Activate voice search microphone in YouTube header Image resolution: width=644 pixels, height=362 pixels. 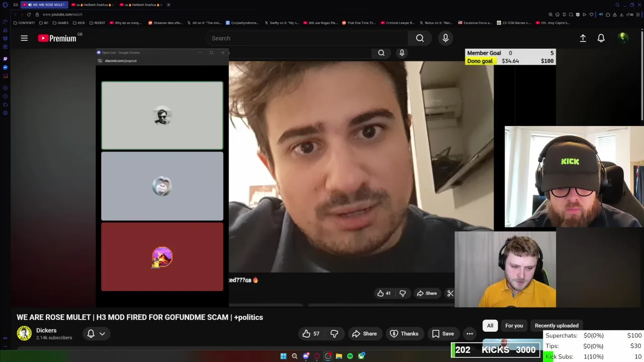click(445, 38)
